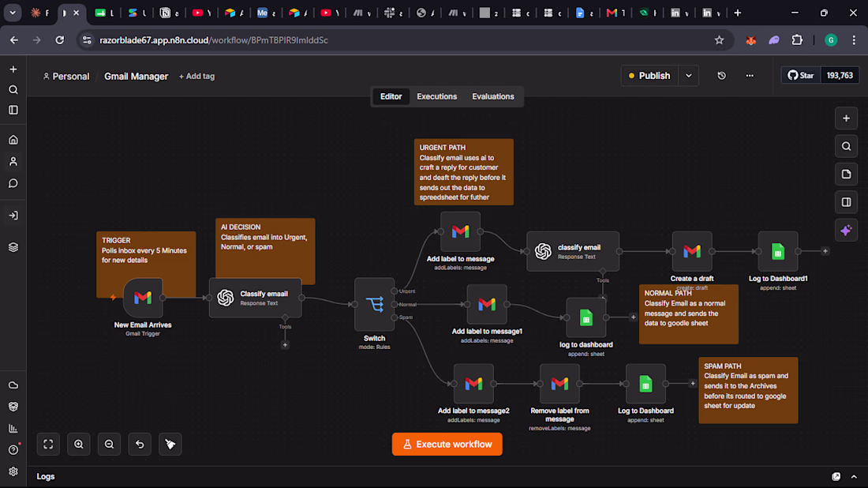868x488 pixels.
Task: Open the sidebar search icon
Action: (x=13, y=90)
